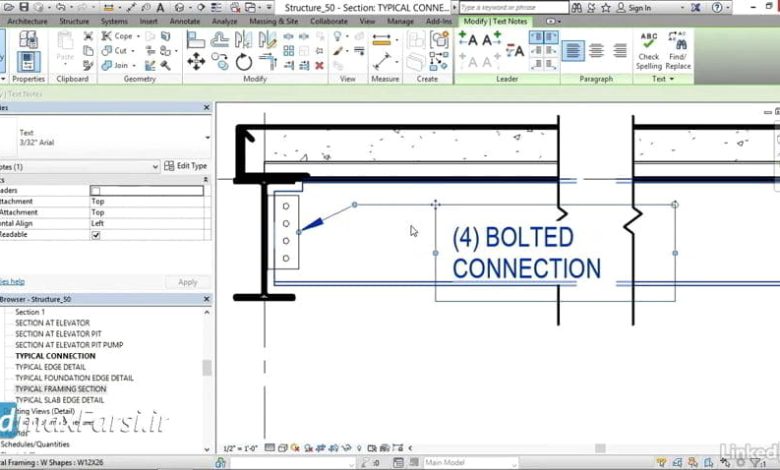This screenshot has width=780, height=470.
Task: Set leader attachment to Top Left
Action: [536, 37]
